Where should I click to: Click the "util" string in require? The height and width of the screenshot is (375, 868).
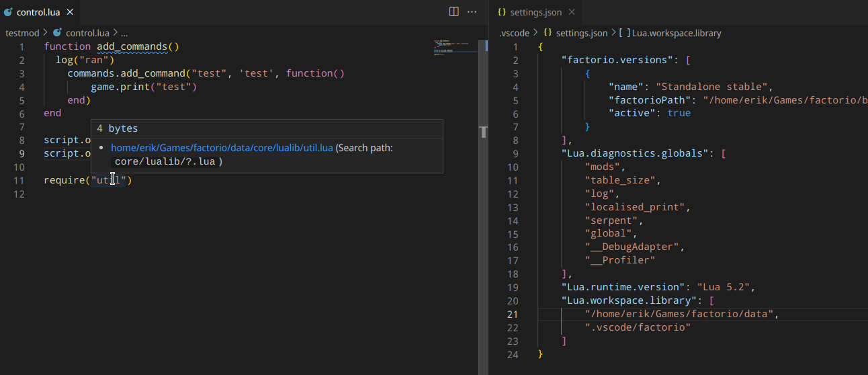[x=109, y=180]
